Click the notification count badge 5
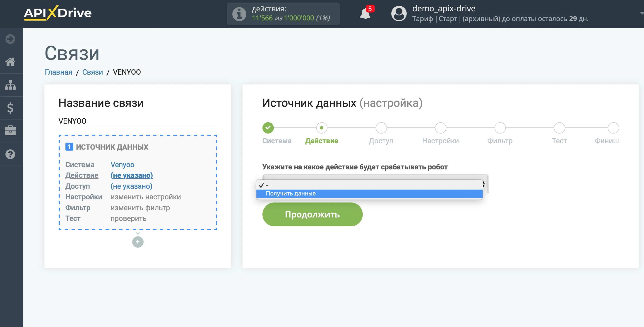 [370, 9]
